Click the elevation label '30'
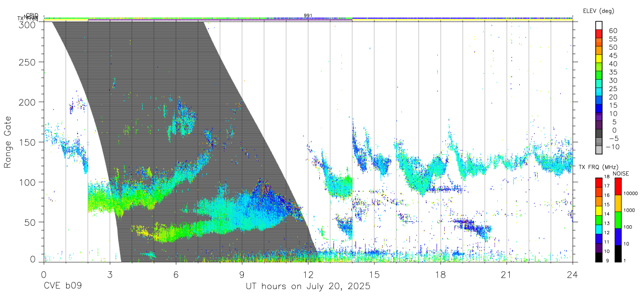The image size is (644, 297). [613, 80]
